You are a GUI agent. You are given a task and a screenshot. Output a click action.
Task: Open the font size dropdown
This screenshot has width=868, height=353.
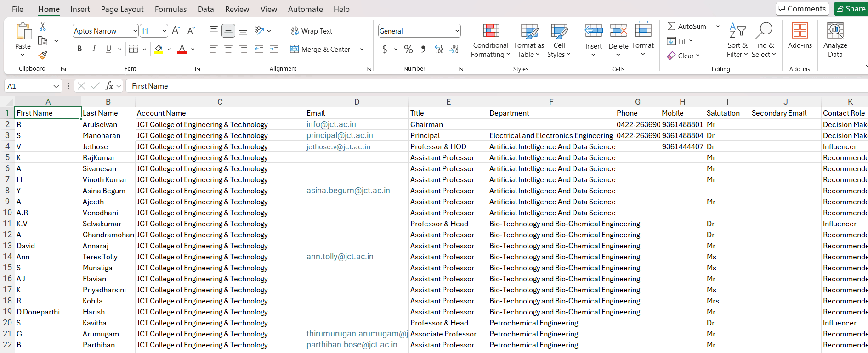pyautogui.click(x=165, y=31)
